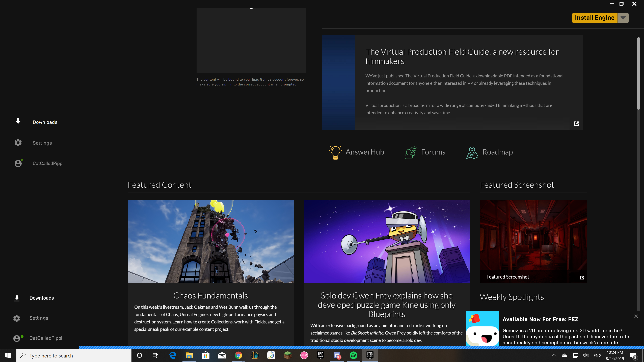The width and height of the screenshot is (644, 362).
Task: Open the FEZ game artwork in notification
Action: pyautogui.click(x=482, y=328)
